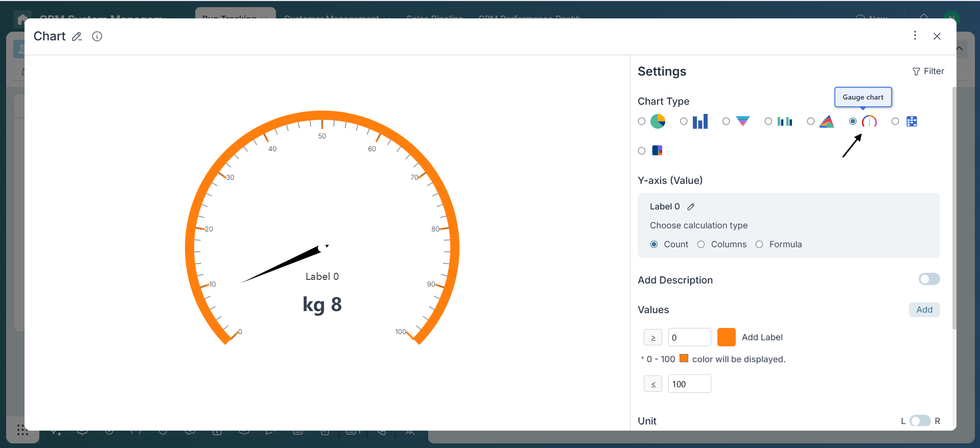Choose the pie chart icon
980x448 pixels.
tap(658, 121)
